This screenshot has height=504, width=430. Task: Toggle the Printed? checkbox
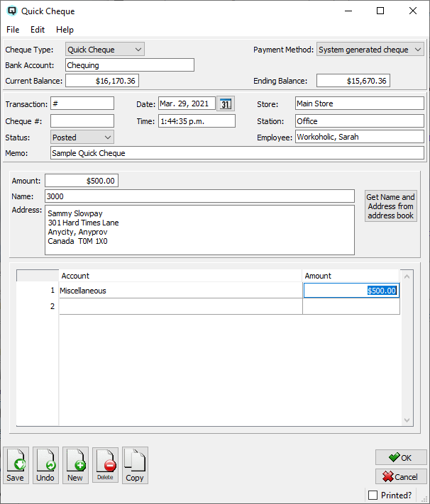[373, 495]
